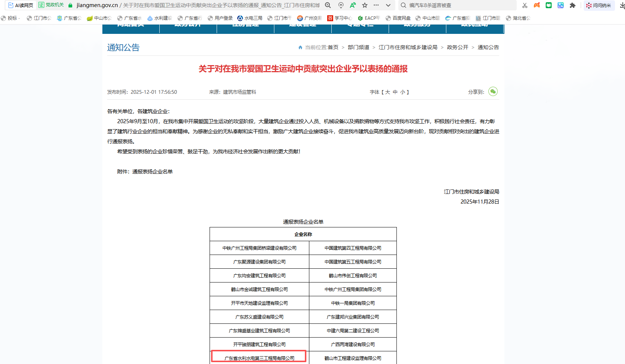Click the search box with 编汽车8杀谣言被查
The height and width of the screenshot is (364, 625).
point(458,5)
